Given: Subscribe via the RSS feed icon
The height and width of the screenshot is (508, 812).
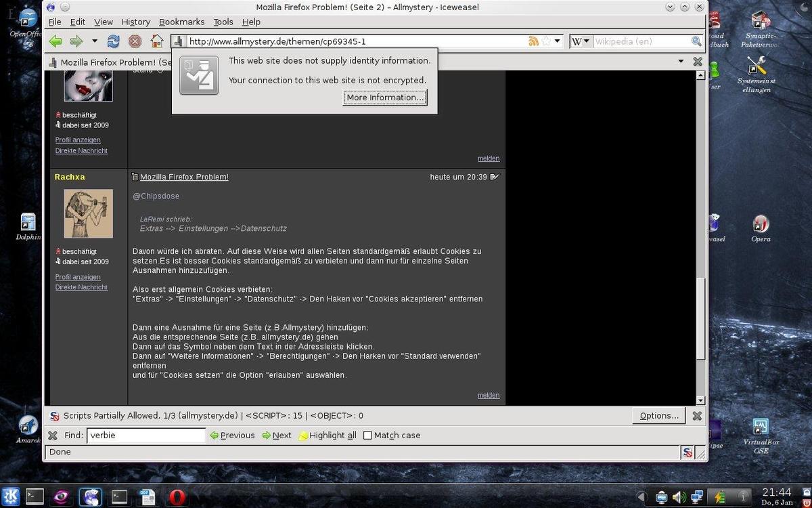Looking at the screenshot, I should point(534,41).
